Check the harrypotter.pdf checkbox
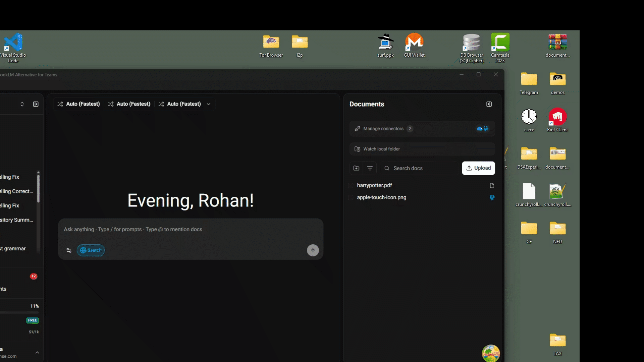 point(351,185)
